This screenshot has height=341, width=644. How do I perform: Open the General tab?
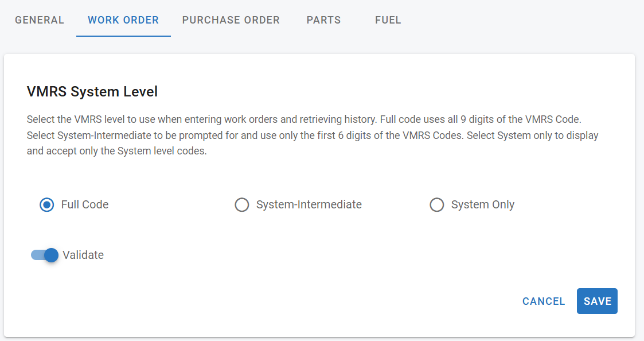pyautogui.click(x=40, y=20)
